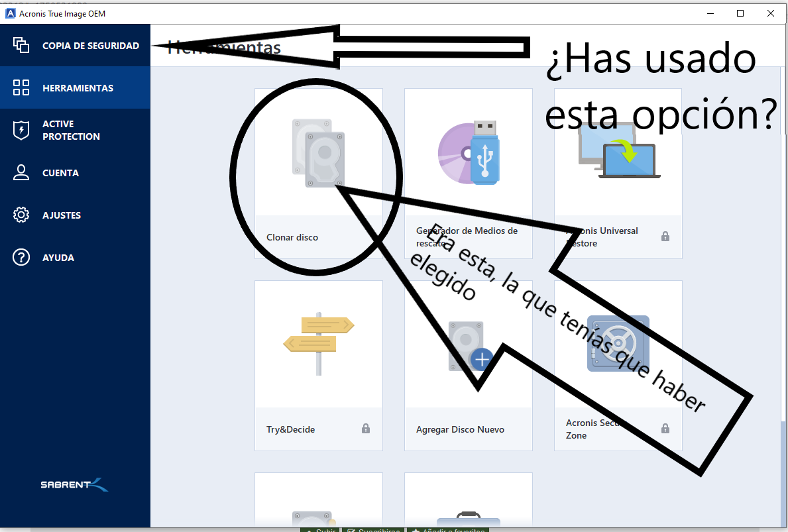The image size is (788, 532).
Task: Open partially visible disk tool card at bottom
Action: [319, 500]
